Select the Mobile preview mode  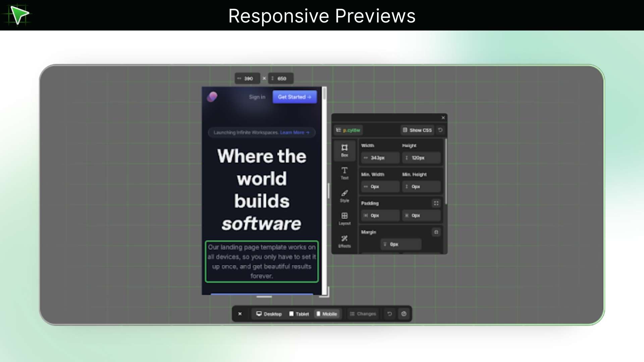tap(327, 314)
